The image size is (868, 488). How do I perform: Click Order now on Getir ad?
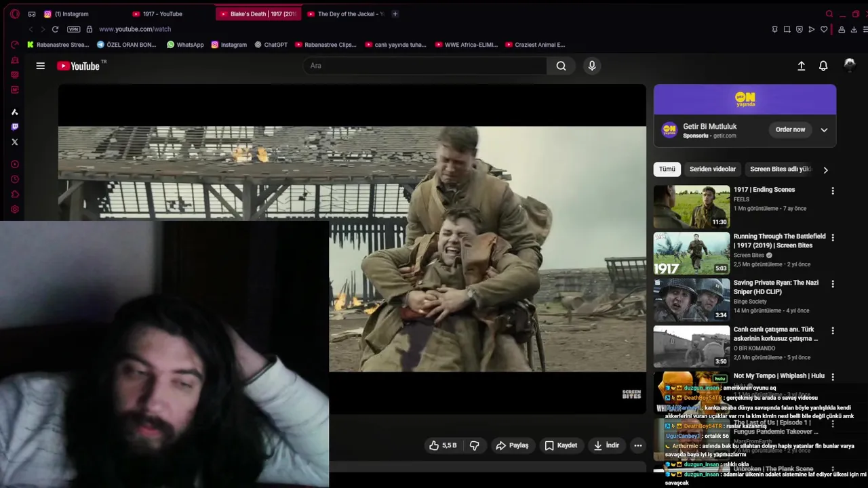pos(790,129)
